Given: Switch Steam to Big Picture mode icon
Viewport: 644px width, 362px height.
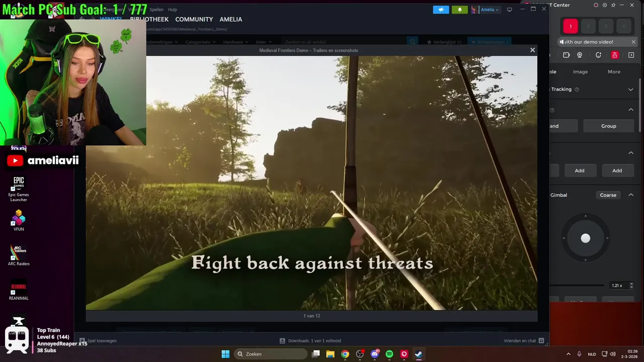Looking at the screenshot, I should click(509, 10).
